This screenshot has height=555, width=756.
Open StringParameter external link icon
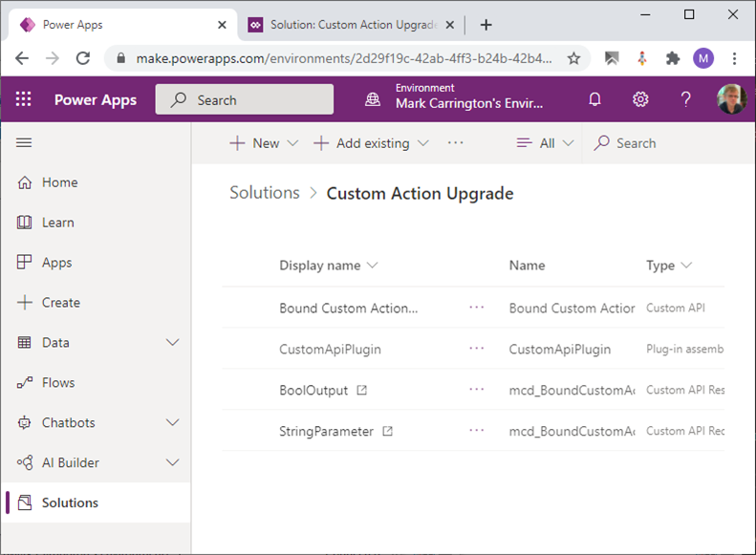point(387,431)
